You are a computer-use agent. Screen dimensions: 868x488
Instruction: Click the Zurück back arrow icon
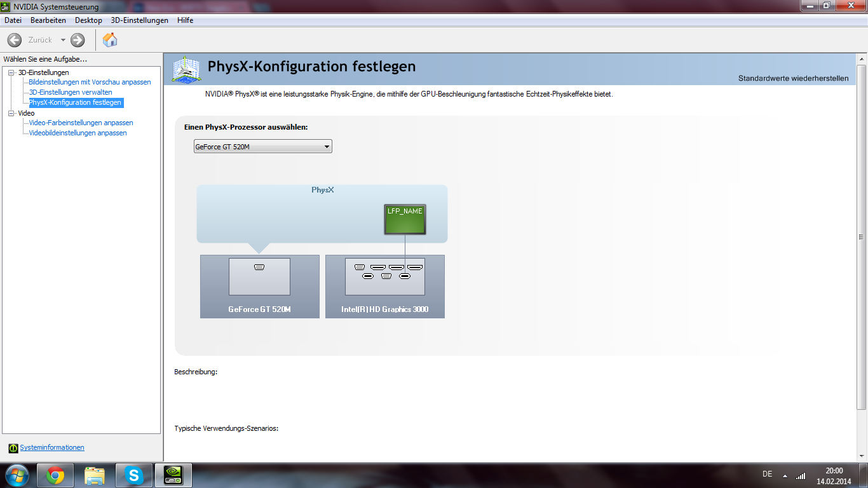tap(14, 40)
